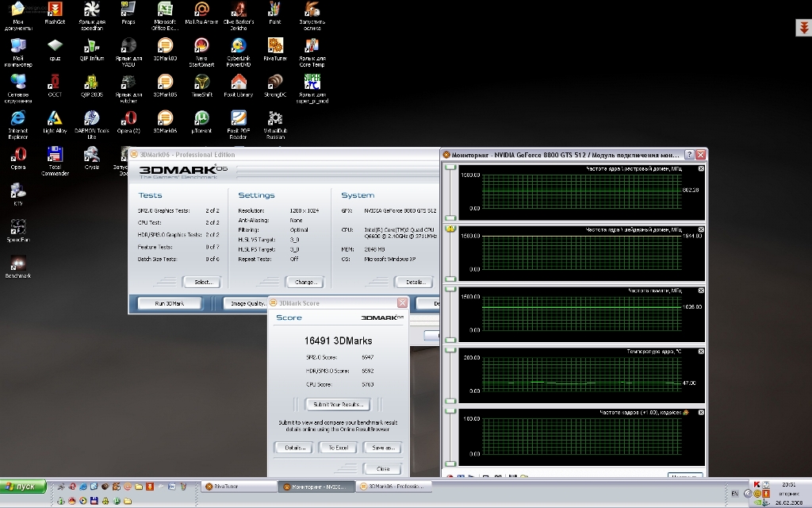
Task: Click Change... button under Settings
Action: tap(305, 282)
